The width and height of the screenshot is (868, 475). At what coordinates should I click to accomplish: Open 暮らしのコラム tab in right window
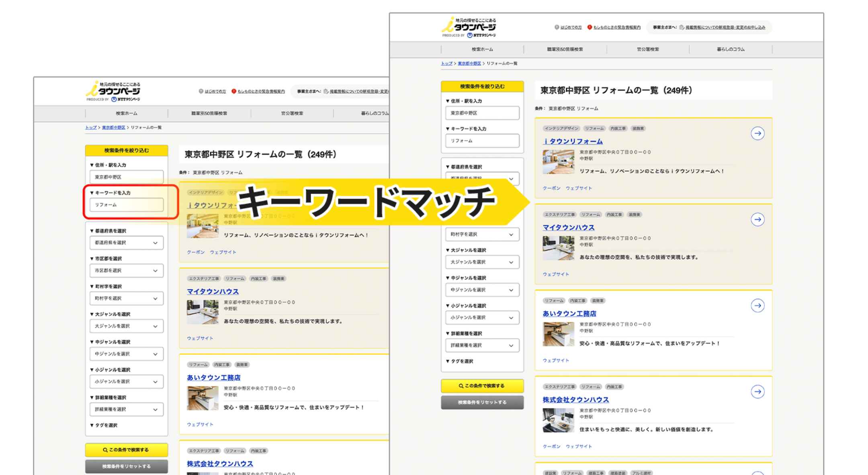point(731,49)
